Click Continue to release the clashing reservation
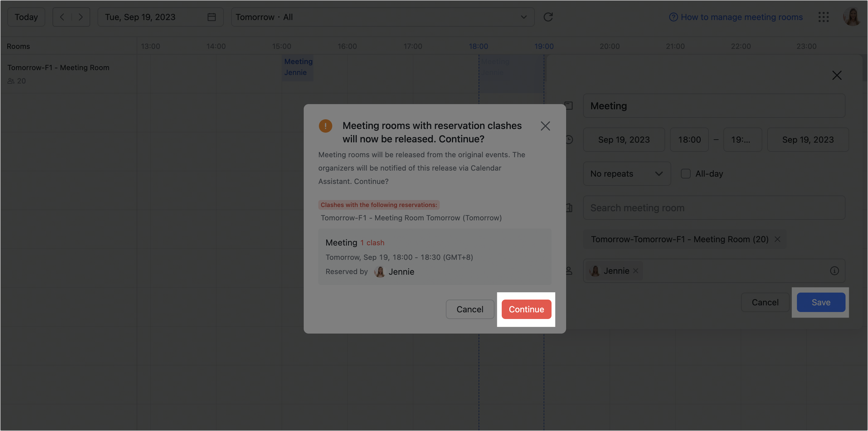868x431 pixels. [x=526, y=309]
